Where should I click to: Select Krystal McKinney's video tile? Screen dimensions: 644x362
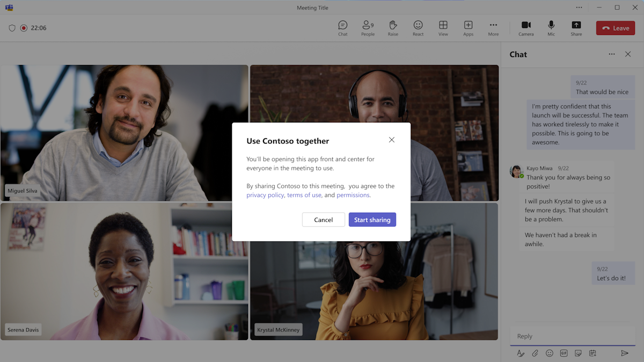pos(374,271)
